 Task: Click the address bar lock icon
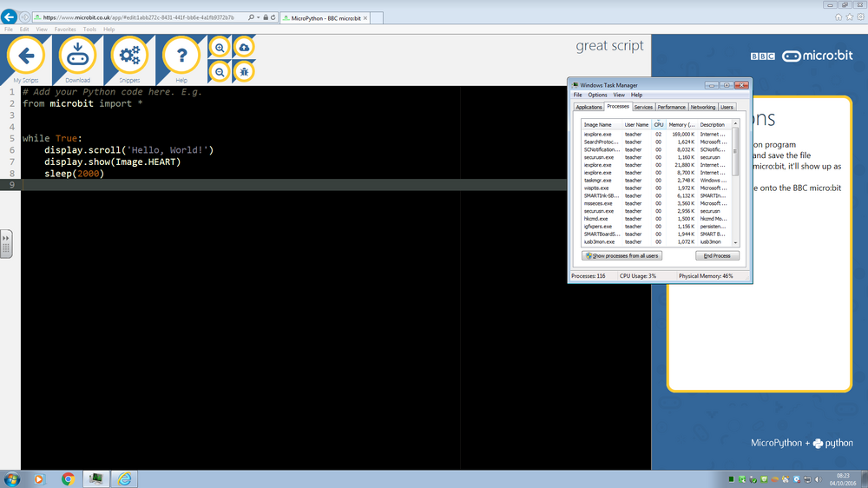click(x=266, y=17)
